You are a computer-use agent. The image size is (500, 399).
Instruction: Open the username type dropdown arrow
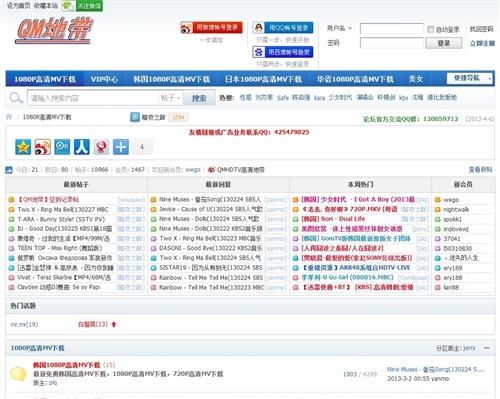click(350, 28)
